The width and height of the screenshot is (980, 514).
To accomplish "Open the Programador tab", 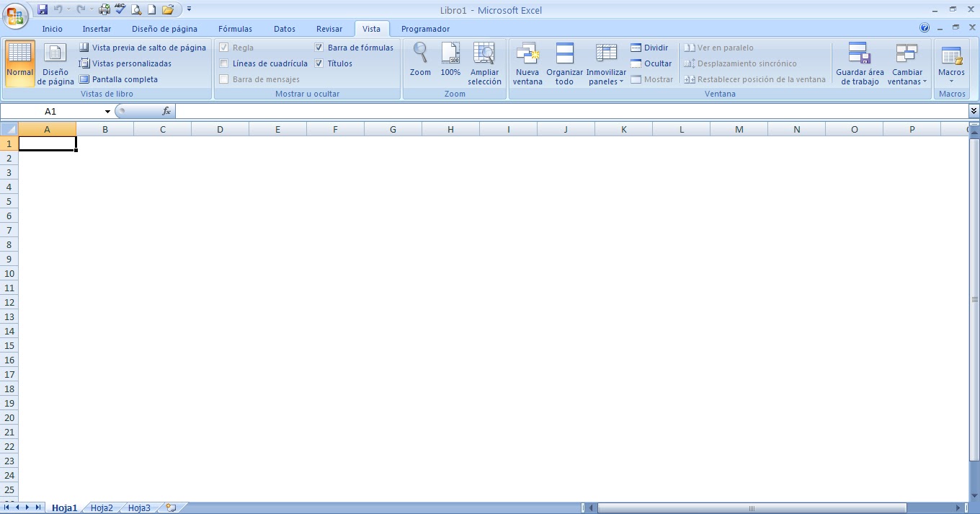I will (425, 29).
